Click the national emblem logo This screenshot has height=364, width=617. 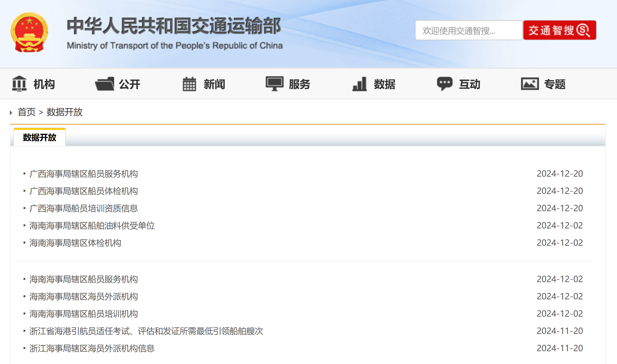click(29, 32)
